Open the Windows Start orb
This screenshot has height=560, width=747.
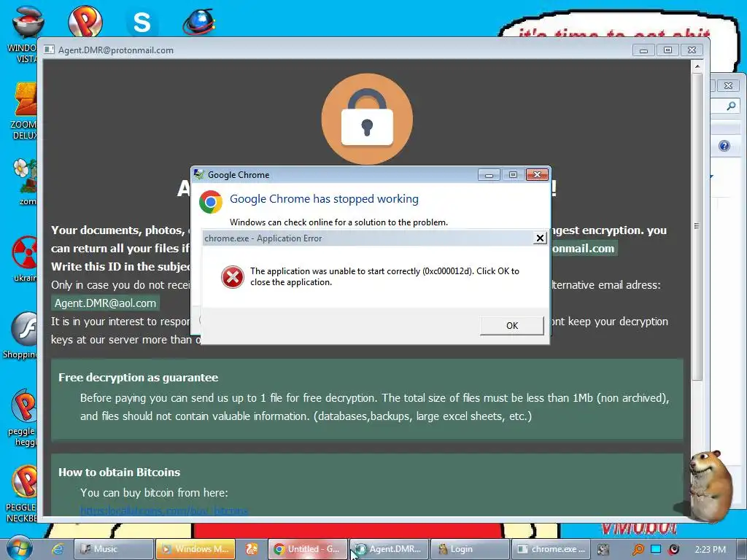(19, 548)
